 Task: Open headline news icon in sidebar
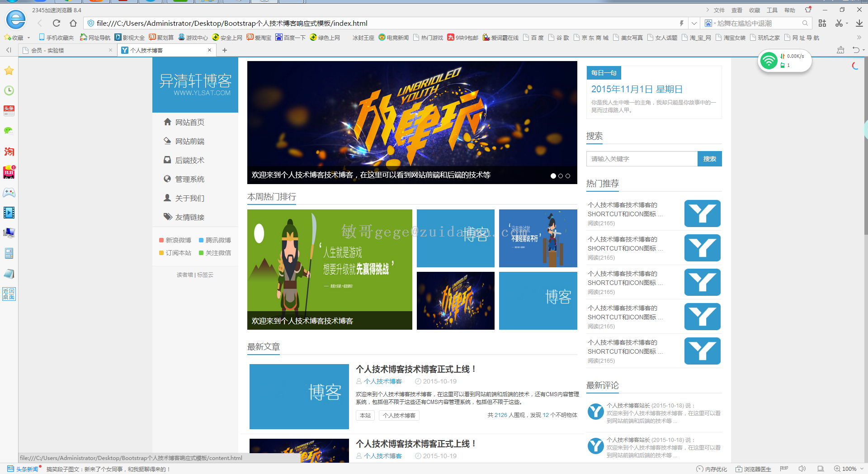(x=9, y=110)
